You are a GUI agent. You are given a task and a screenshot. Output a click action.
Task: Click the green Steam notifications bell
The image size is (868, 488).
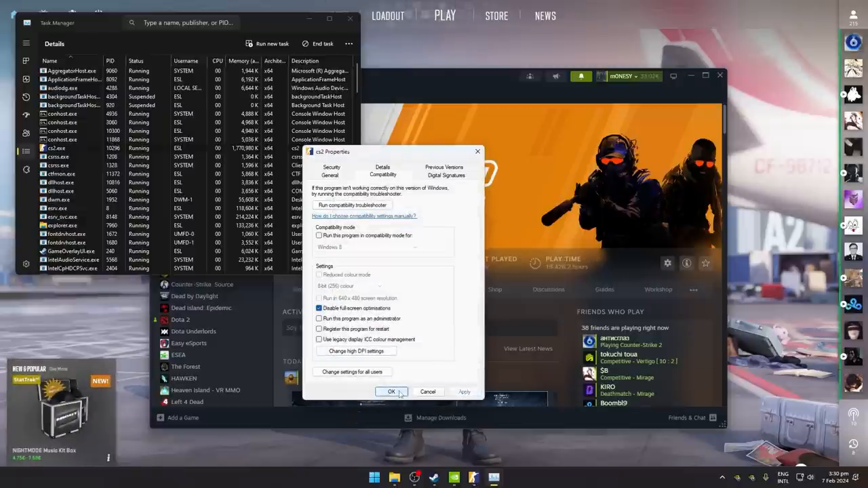tap(580, 76)
